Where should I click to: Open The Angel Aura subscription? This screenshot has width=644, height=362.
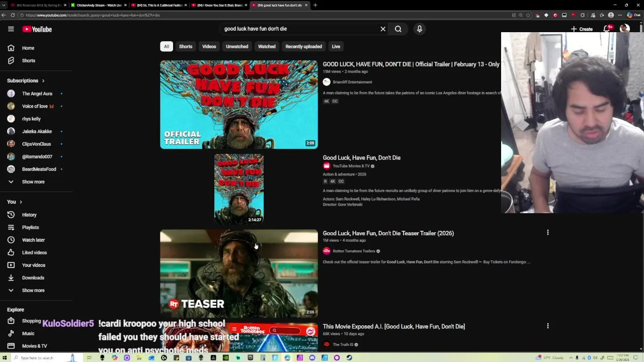coord(37,94)
